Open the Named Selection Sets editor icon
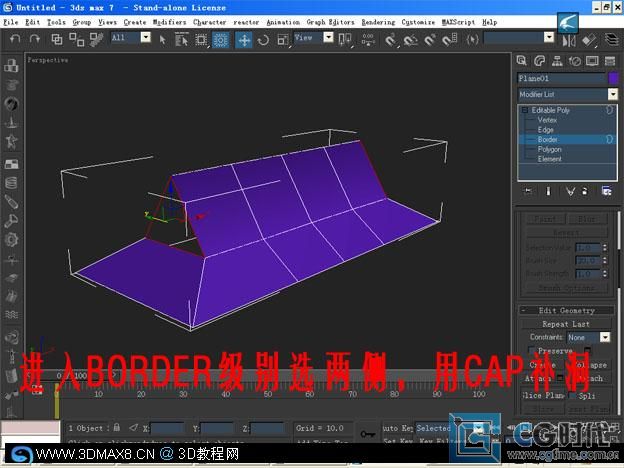Screen dimensions: 624x468 472,39
